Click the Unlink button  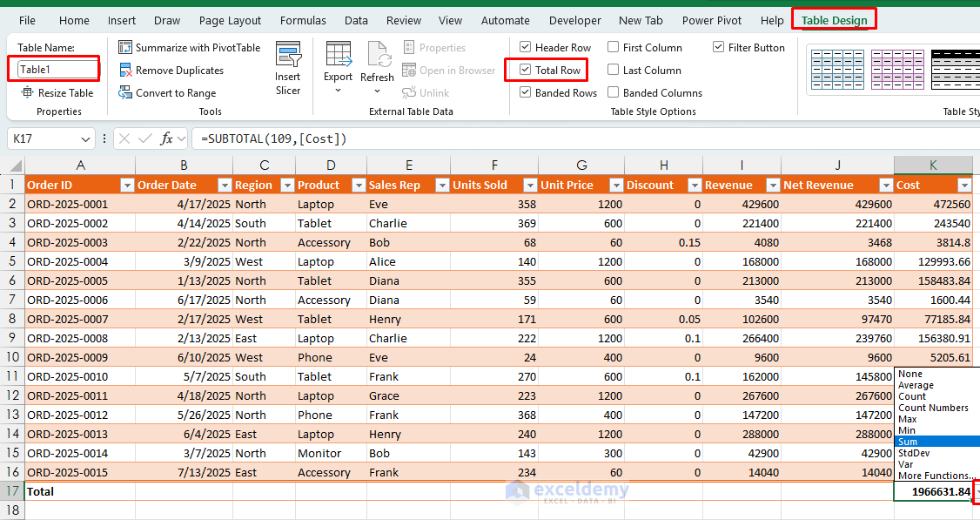click(426, 92)
